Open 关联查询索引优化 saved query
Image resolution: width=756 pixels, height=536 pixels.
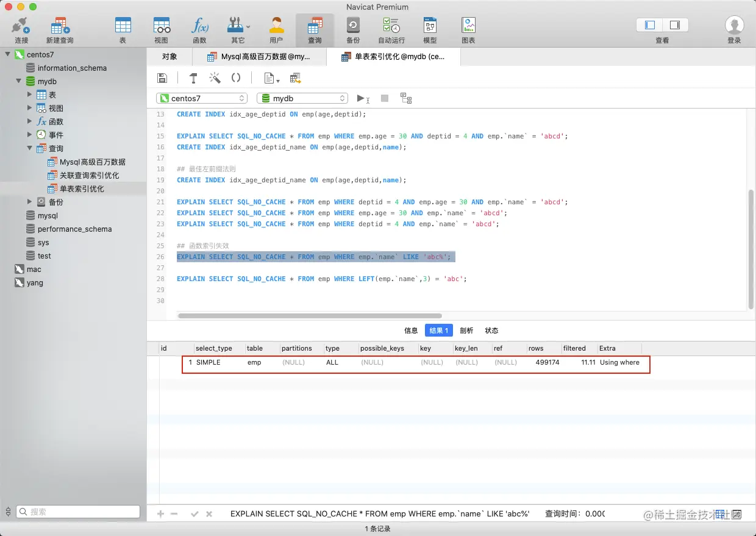(x=89, y=175)
